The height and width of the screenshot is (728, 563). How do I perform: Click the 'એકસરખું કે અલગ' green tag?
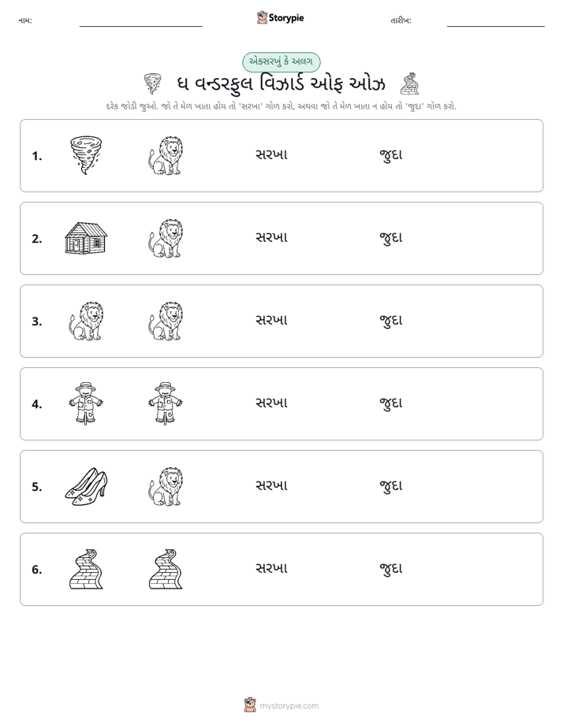pos(281,61)
